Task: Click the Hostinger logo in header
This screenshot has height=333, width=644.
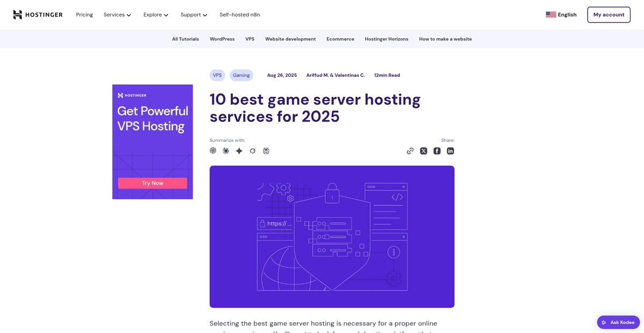Action: pos(38,15)
